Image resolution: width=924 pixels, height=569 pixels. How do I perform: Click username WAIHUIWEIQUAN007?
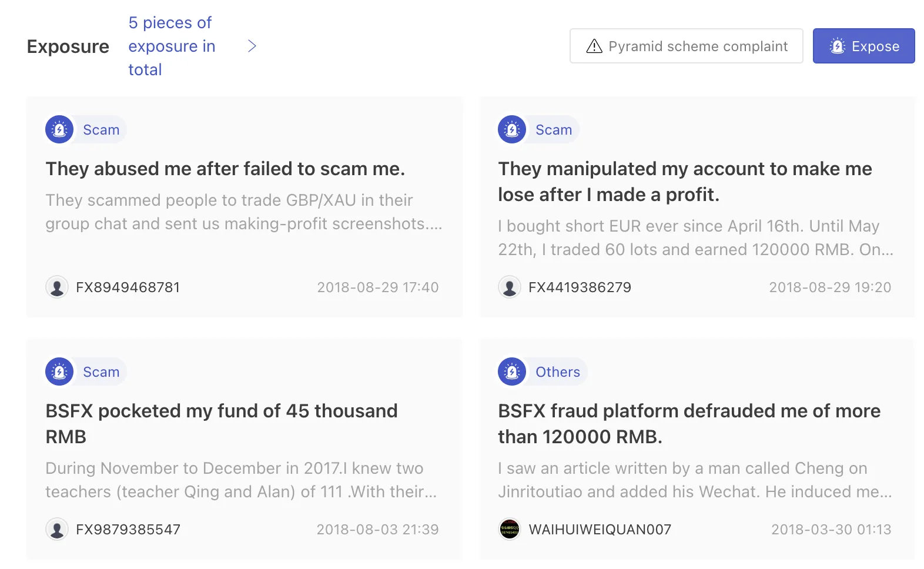tap(600, 530)
